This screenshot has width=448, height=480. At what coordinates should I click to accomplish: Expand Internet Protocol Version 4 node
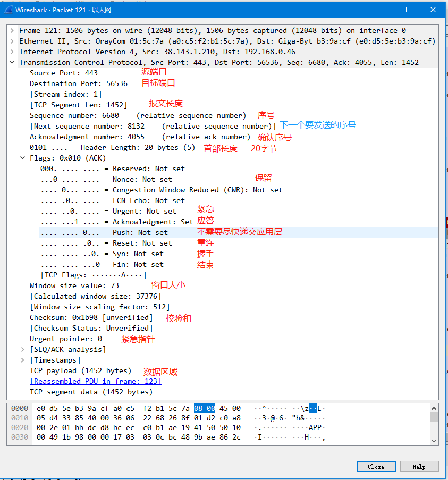pyautogui.click(x=12, y=52)
